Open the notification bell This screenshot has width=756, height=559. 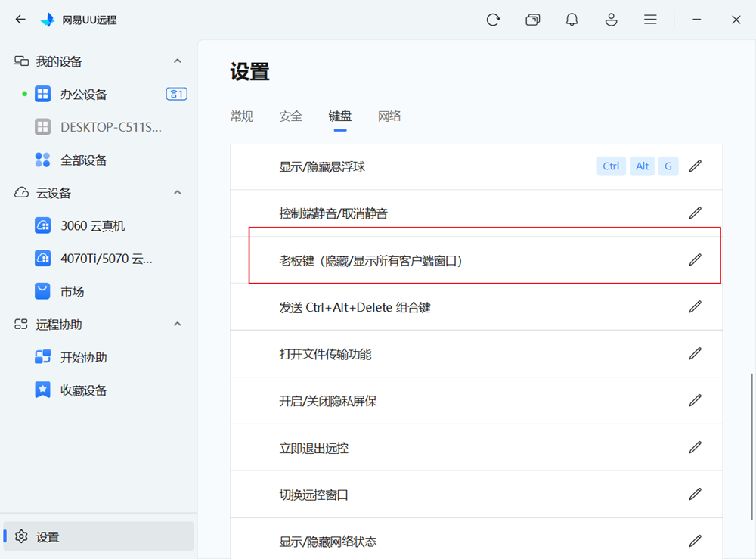[x=572, y=20]
